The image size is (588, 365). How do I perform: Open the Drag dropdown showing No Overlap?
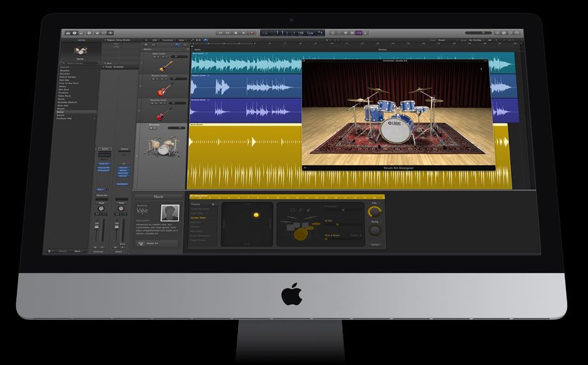(475, 40)
